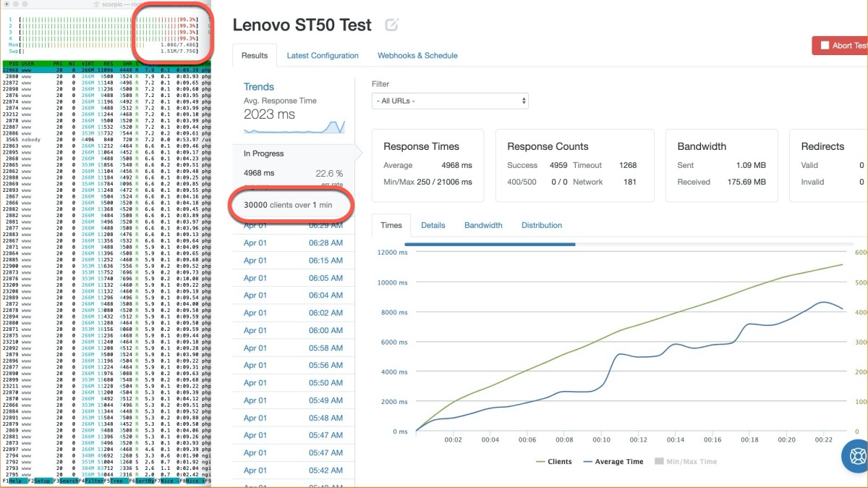Open the Apr 01 06:15 AM test run

293,260
